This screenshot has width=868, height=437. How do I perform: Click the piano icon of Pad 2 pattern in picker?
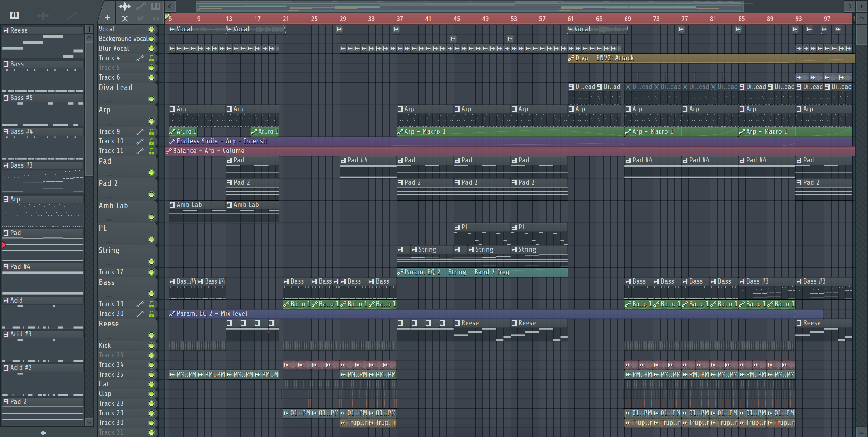[6, 402]
